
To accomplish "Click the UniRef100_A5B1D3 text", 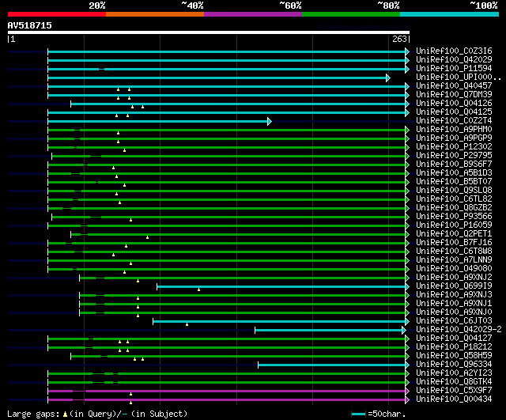I will pos(454,173).
